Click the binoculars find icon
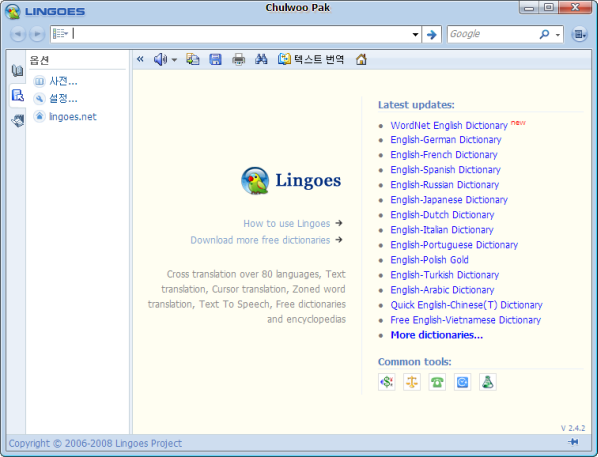This screenshot has height=457, width=598. click(261, 59)
